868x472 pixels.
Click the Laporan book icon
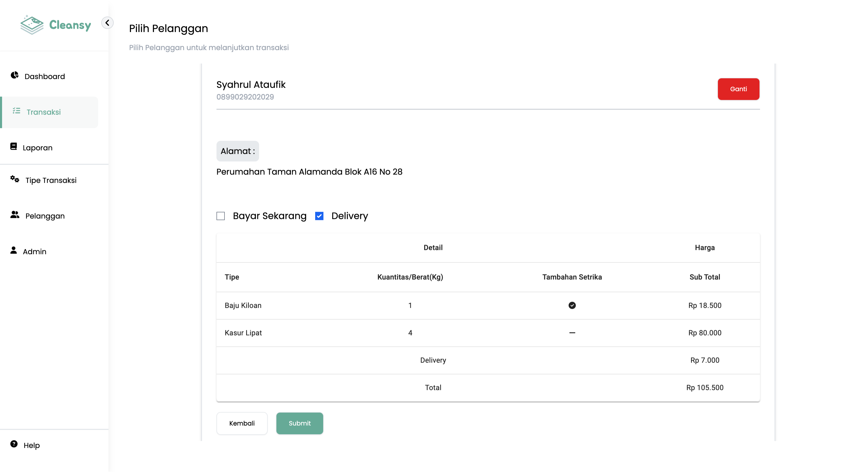click(x=13, y=146)
